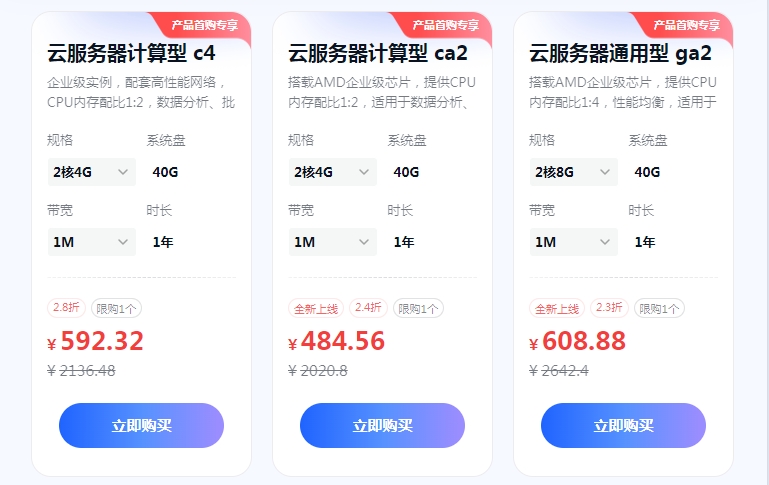Image resolution: width=769 pixels, height=485 pixels.
Task: Click the 产品首购专享 ribbon on ca2 card
Action: tap(444, 25)
